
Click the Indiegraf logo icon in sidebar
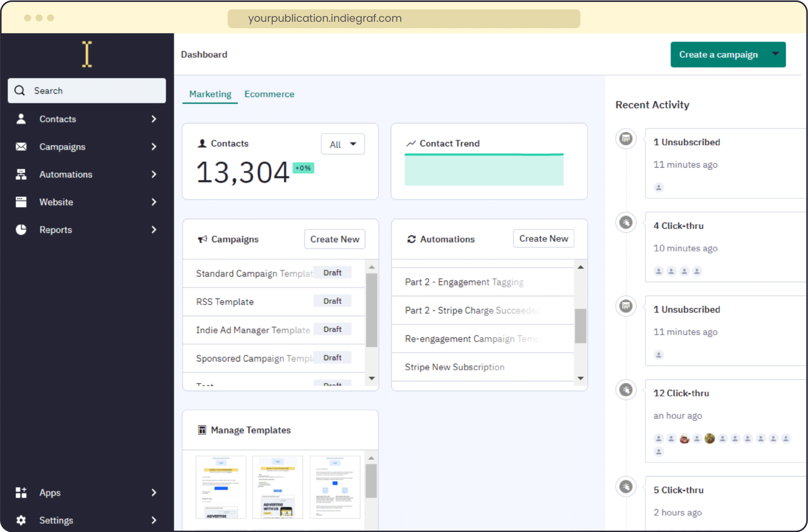87,54
